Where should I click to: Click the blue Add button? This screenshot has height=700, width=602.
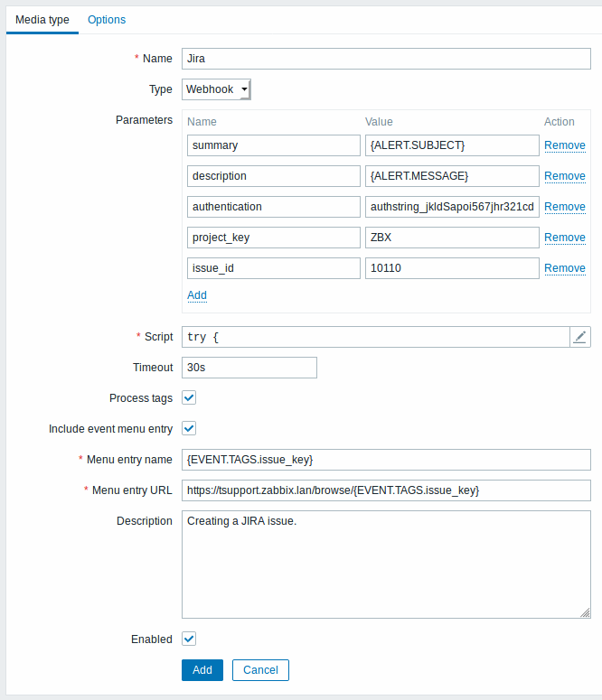coord(202,670)
